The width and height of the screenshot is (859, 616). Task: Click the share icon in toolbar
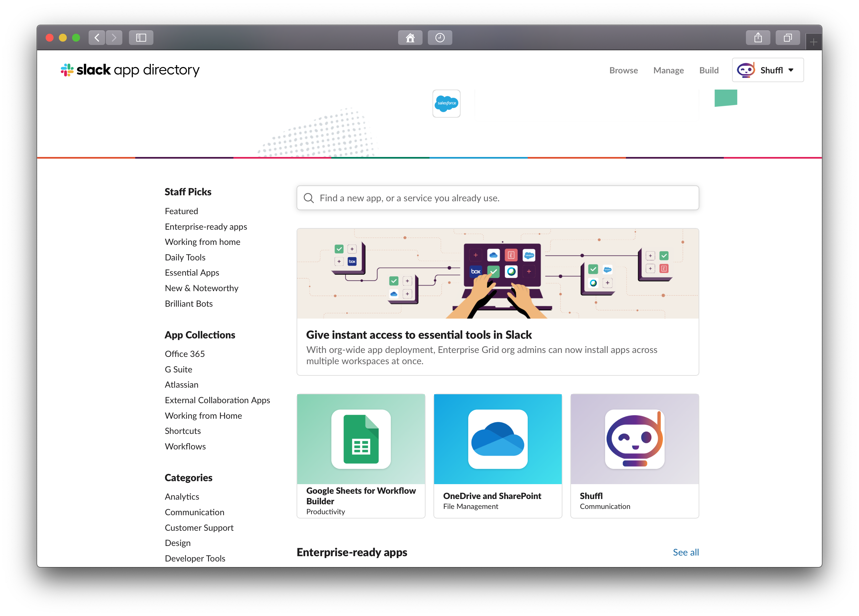[x=757, y=37]
